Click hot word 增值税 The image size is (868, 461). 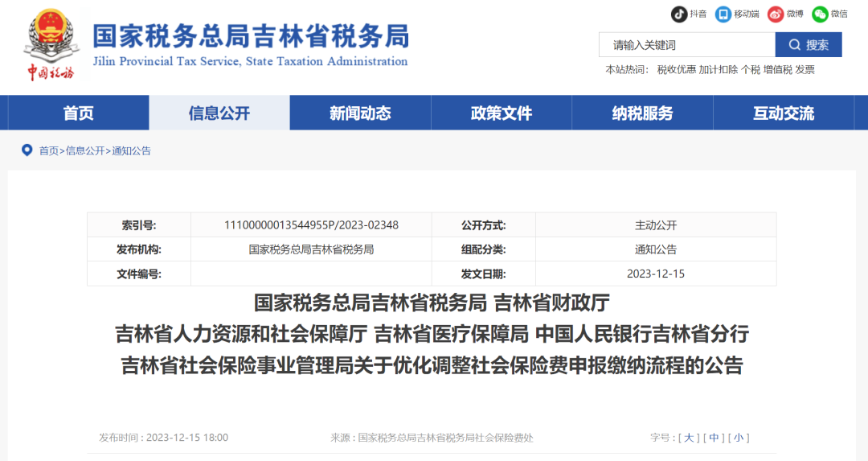(x=778, y=70)
